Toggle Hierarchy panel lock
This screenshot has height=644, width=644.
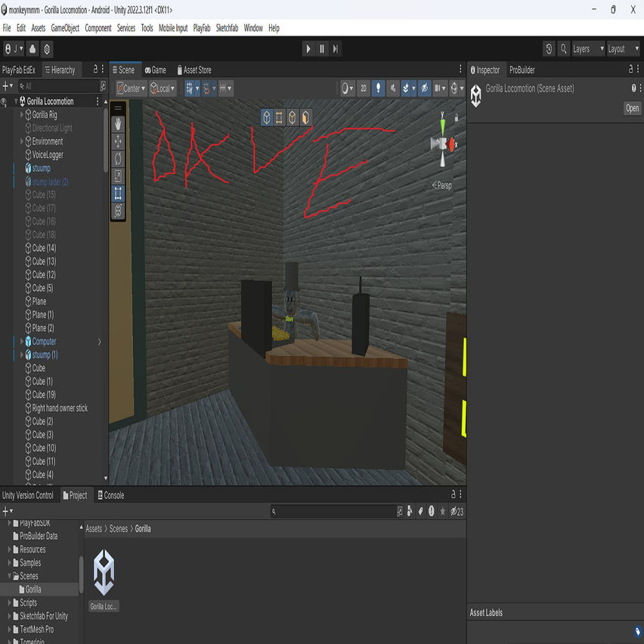pos(95,69)
